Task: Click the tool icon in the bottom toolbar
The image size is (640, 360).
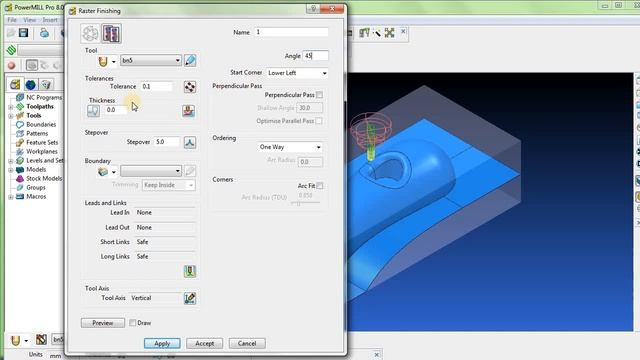Action: pyautogui.click(x=16, y=340)
